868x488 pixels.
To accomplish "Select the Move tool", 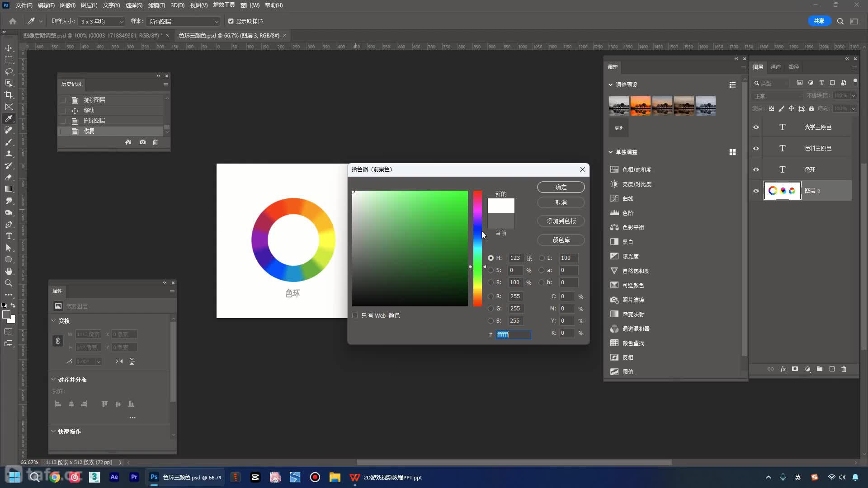I will point(9,48).
